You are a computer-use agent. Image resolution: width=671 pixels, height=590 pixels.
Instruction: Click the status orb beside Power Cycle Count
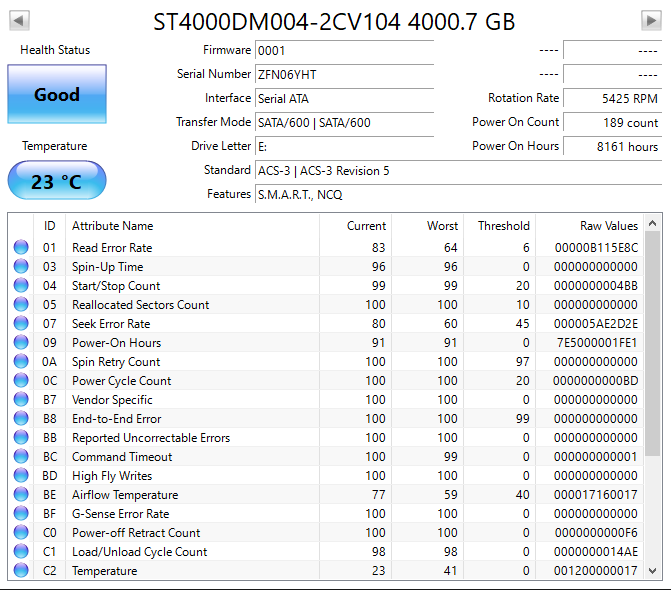coord(21,381)
